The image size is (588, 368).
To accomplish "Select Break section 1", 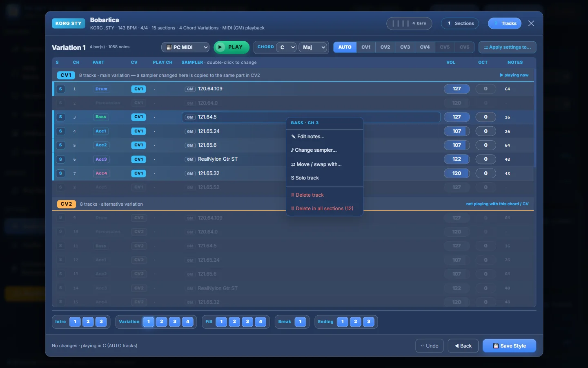I will tap(300, 322).
